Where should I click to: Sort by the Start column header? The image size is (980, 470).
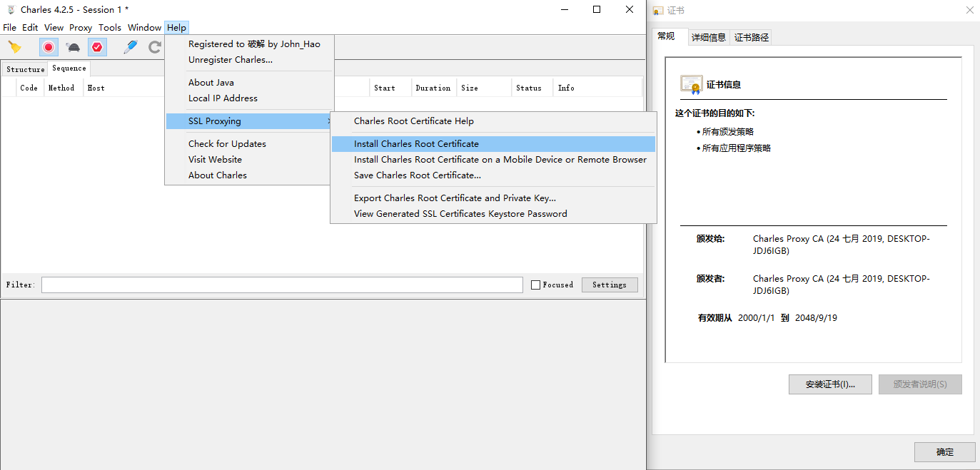coord(390,88)
